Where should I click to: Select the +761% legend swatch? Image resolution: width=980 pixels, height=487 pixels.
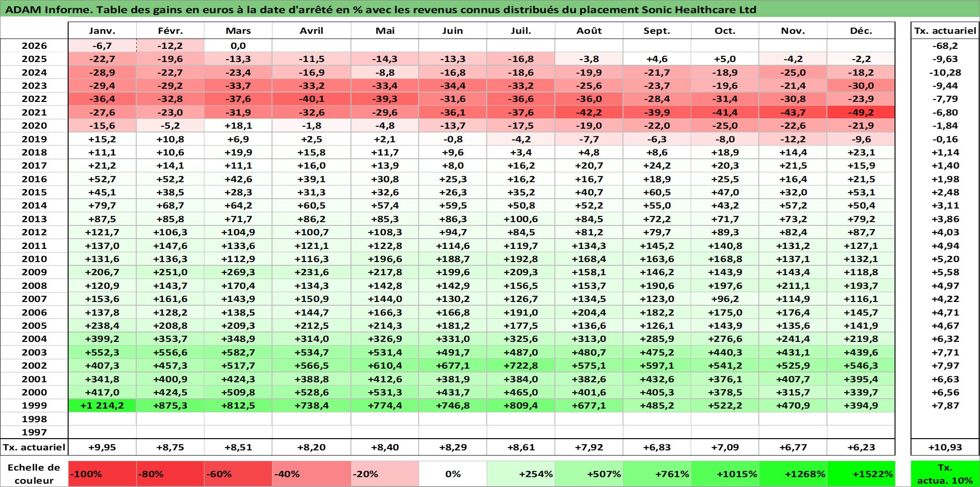[657, 474]
